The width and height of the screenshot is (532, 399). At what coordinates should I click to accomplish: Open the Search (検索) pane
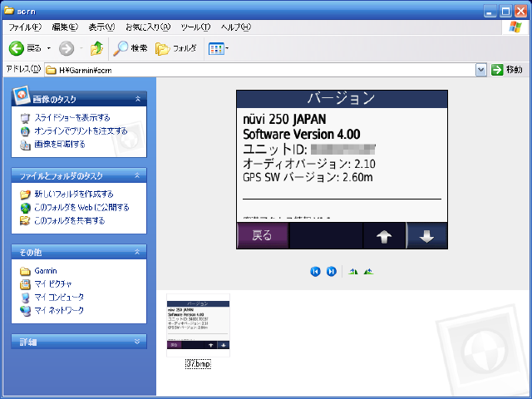(131, 48)
